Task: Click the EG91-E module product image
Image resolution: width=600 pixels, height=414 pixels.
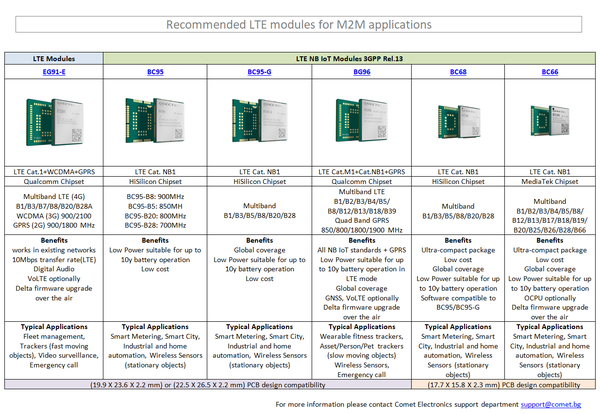Action: click(54, 122)
